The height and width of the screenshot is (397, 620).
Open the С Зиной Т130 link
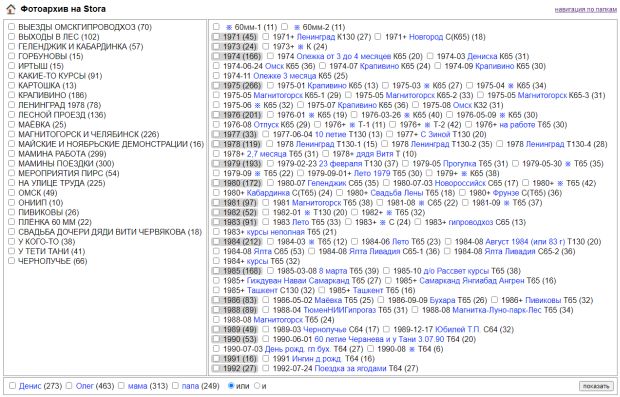pos(435,135)
